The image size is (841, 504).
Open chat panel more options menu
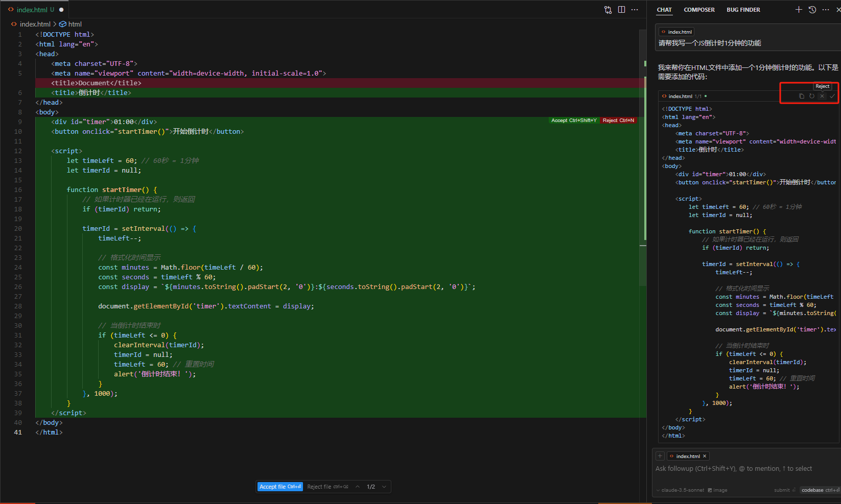coord(826,10)
